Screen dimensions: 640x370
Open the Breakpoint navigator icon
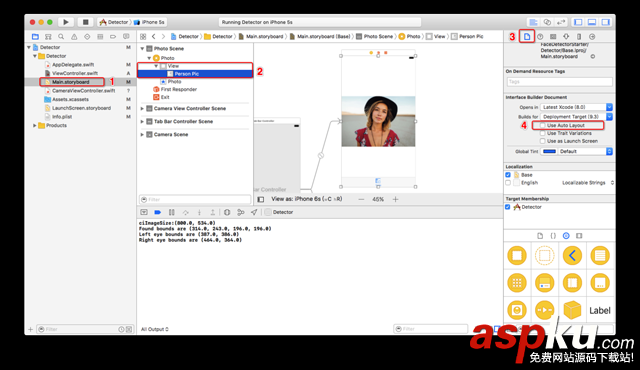click(113, 37)
